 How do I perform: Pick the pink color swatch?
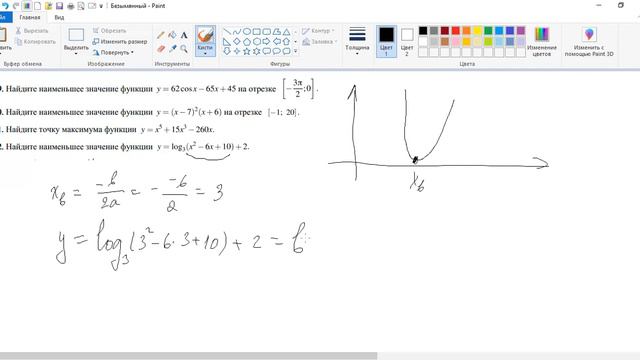point(456,41)
